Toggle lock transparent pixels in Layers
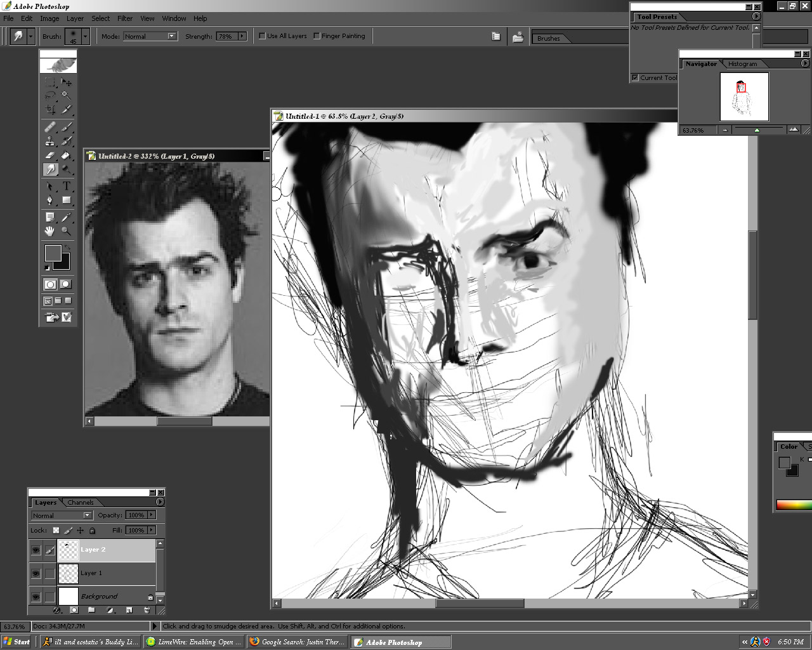 56,530
